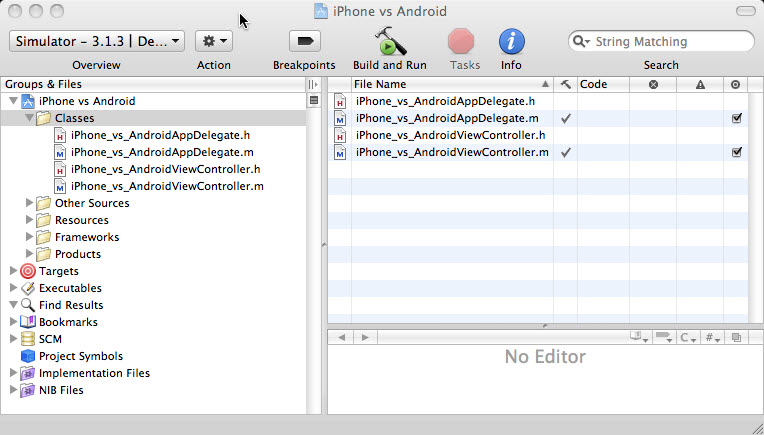Open the editor C class popup

point(688,337)
